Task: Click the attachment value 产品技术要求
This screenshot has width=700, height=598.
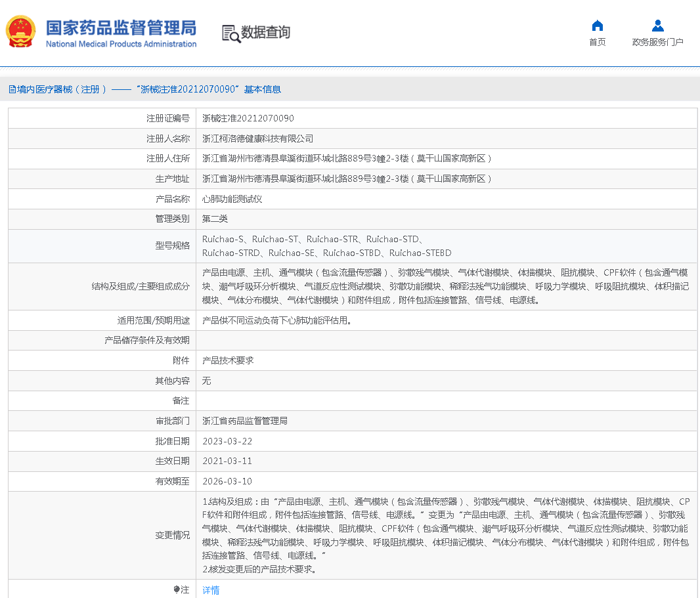Action: tap(227, 360)
